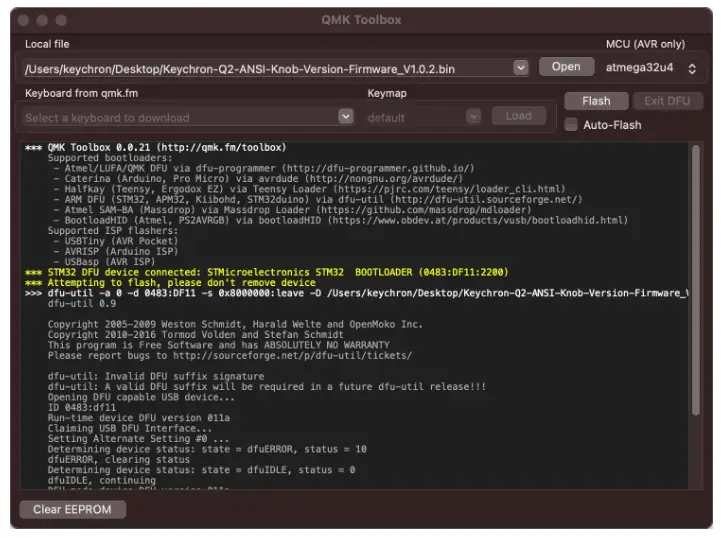The width and height of the screenshot is (721, 538).
Task: Click the Open file button
Action: click(x=566, y=67)
